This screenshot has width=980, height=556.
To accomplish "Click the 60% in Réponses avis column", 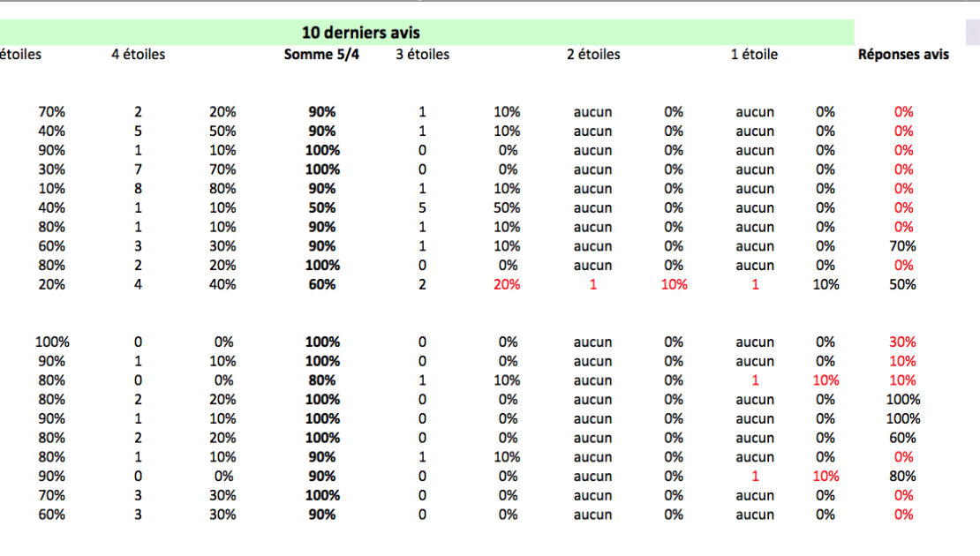I will point(903,438).
